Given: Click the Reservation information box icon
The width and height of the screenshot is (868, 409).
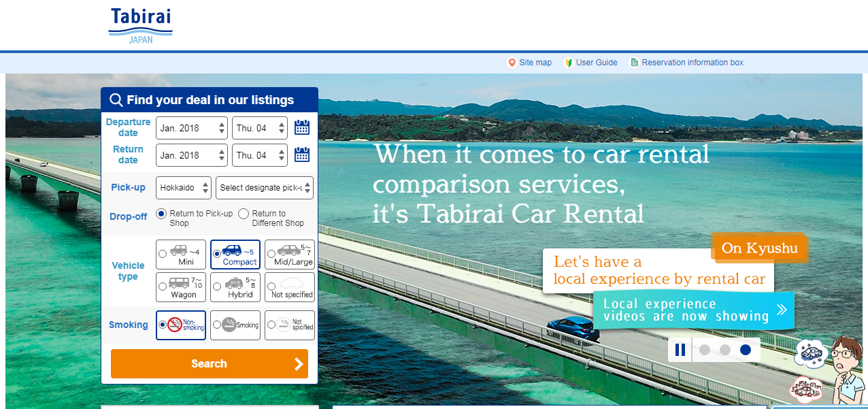Looking at the screenshot, I should tap(633, 62).
